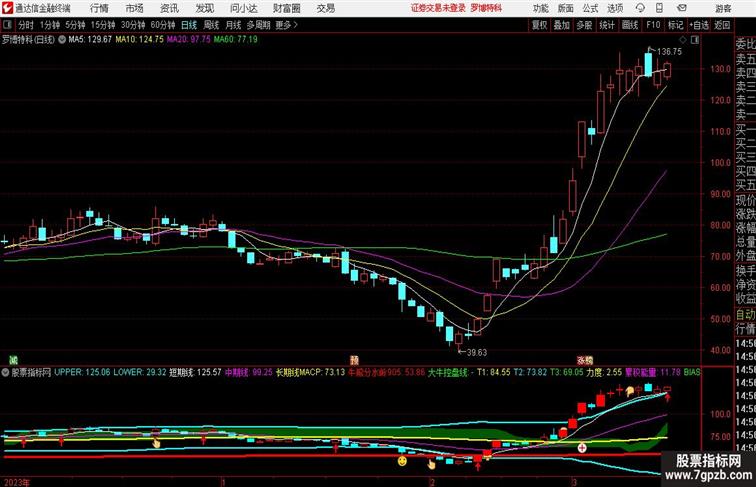Screen dimensions: 756x487
Task: Click the MA20: 97.75 value
Action: coord(189,40)
